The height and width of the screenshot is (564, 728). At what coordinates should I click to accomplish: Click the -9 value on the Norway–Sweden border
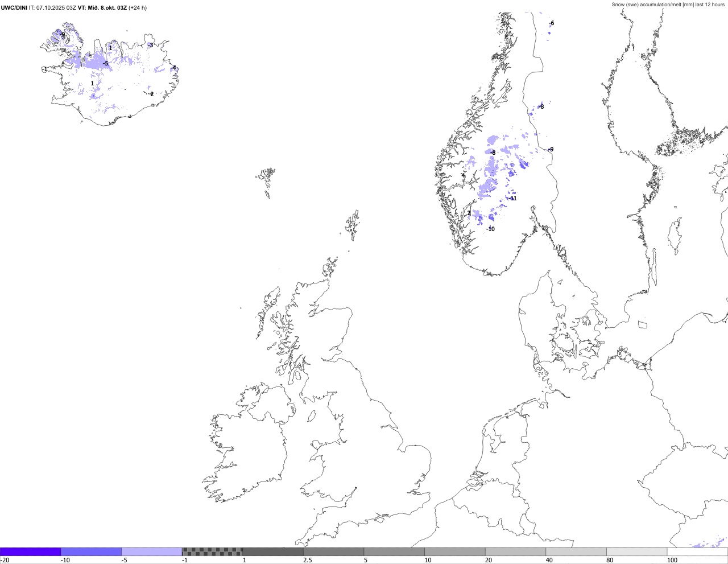coord(551,150)
